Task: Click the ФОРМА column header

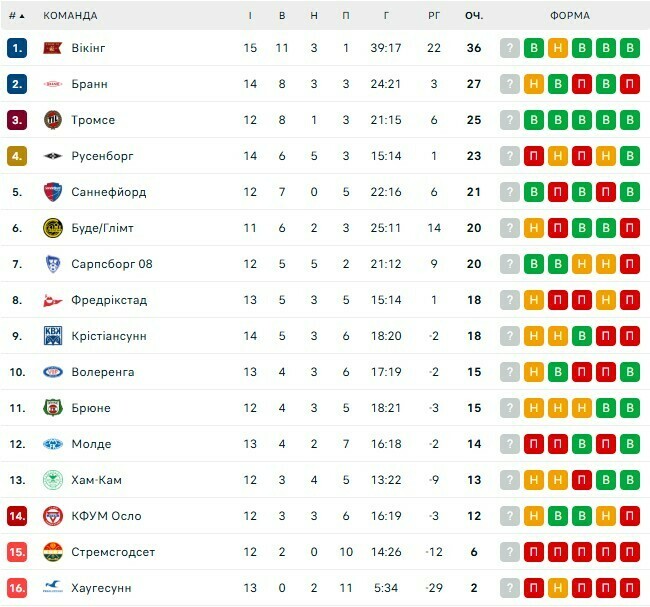Action: pos(570,16)
